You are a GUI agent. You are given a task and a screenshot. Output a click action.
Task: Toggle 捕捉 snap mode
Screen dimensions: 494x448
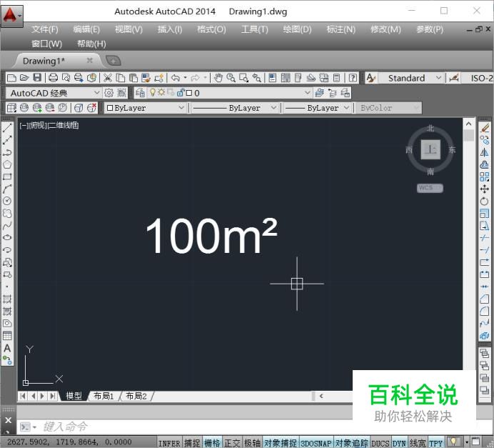192,443
